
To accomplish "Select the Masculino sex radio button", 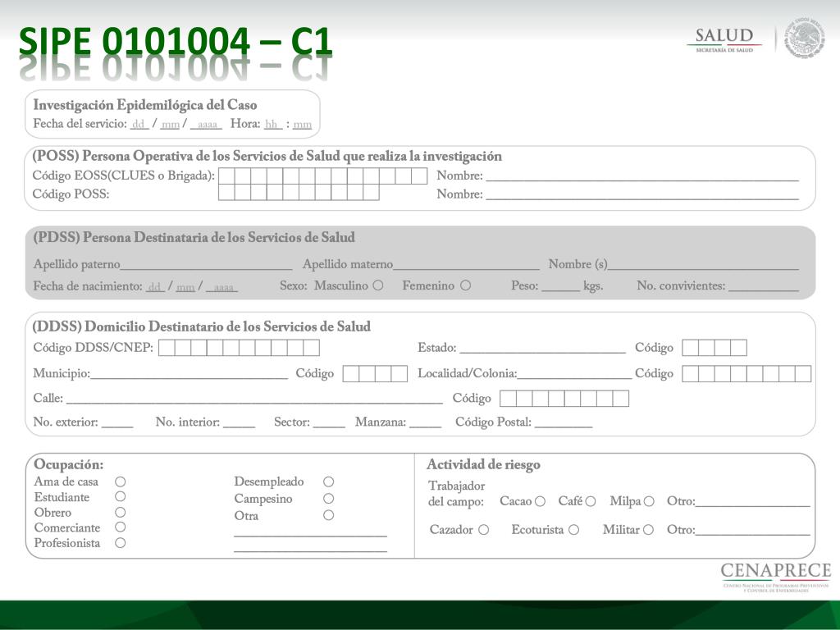I will coord(378,285).
